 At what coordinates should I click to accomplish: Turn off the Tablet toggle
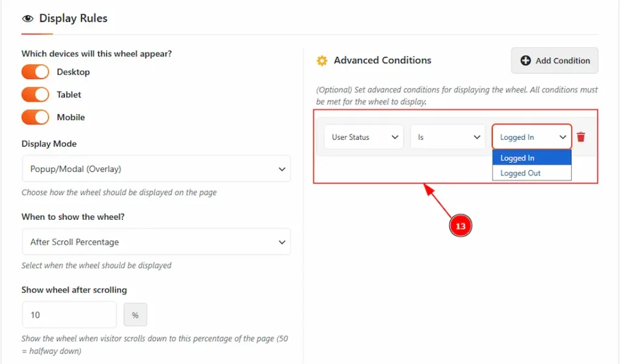tap(35, 94)
